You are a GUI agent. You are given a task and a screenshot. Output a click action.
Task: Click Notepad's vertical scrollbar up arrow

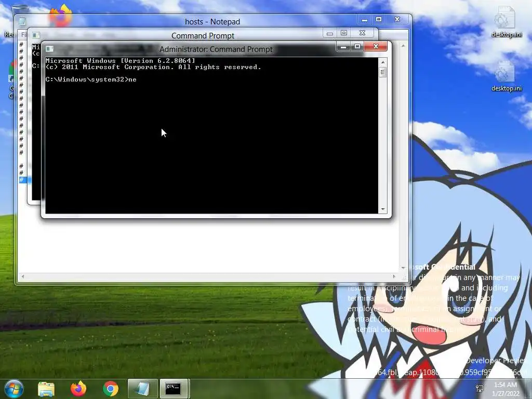tap(403, 46)
